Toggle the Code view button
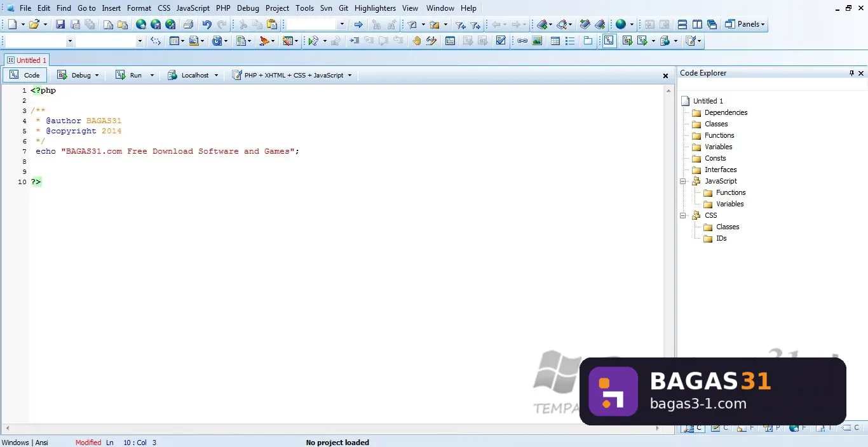The height and width of the screenshot is (447, 868). (25, 75)
